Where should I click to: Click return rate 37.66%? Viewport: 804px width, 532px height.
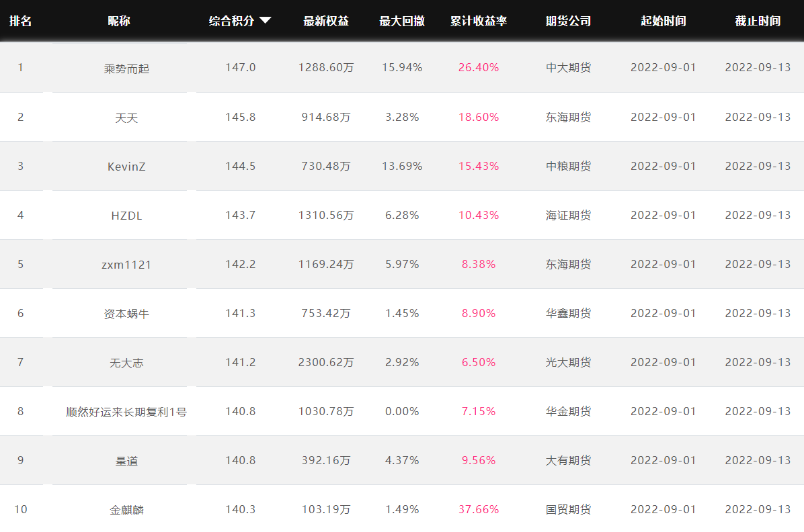(x=479, y=509)
